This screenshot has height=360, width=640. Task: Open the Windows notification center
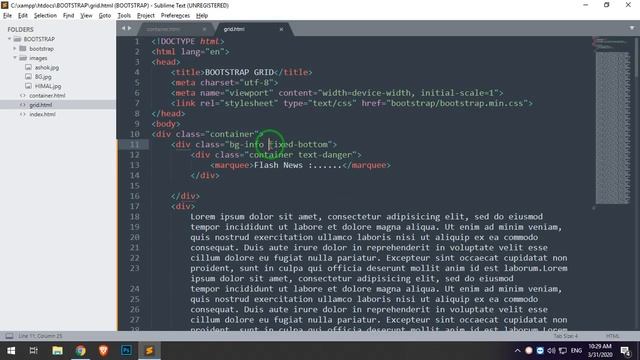coord(625,351)
